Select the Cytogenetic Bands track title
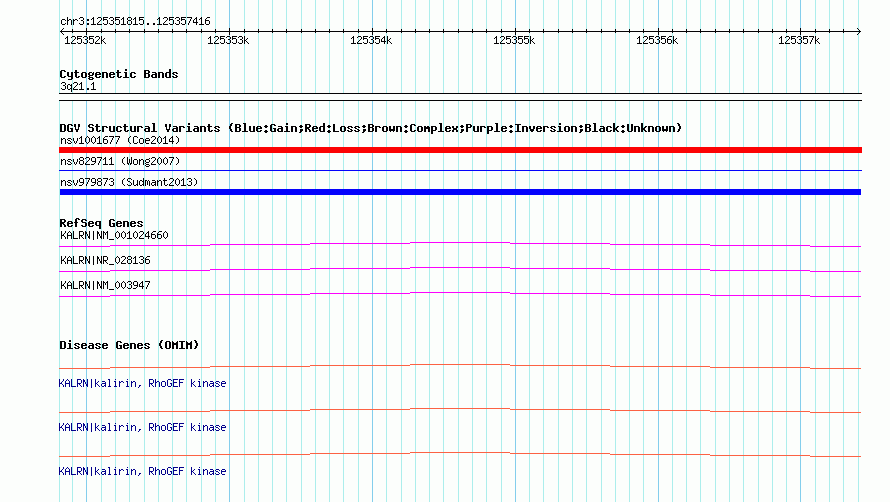Viewport: 890px width, 502px height. click(119, 74)
